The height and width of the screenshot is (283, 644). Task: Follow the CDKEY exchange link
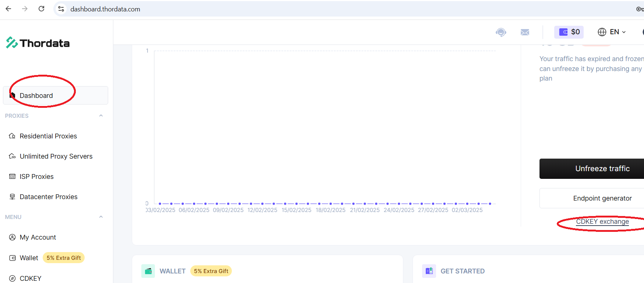pos(602,222)
